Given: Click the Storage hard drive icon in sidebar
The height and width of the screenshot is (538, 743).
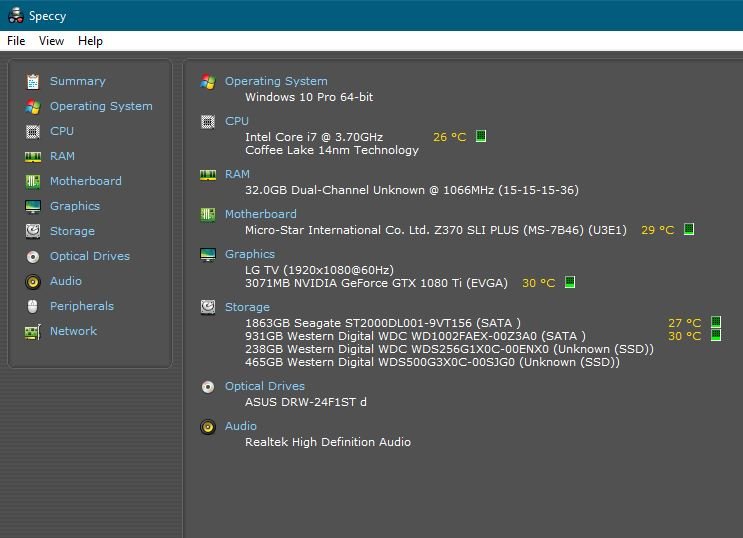Looking at the screenshot, I should pos(33,231).
